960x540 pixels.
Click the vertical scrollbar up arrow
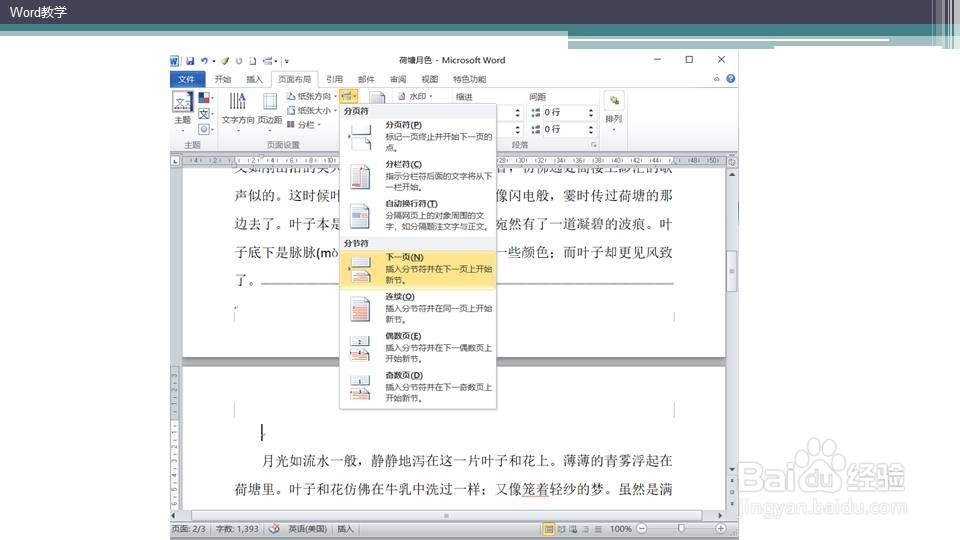click(x=732, y=174)
